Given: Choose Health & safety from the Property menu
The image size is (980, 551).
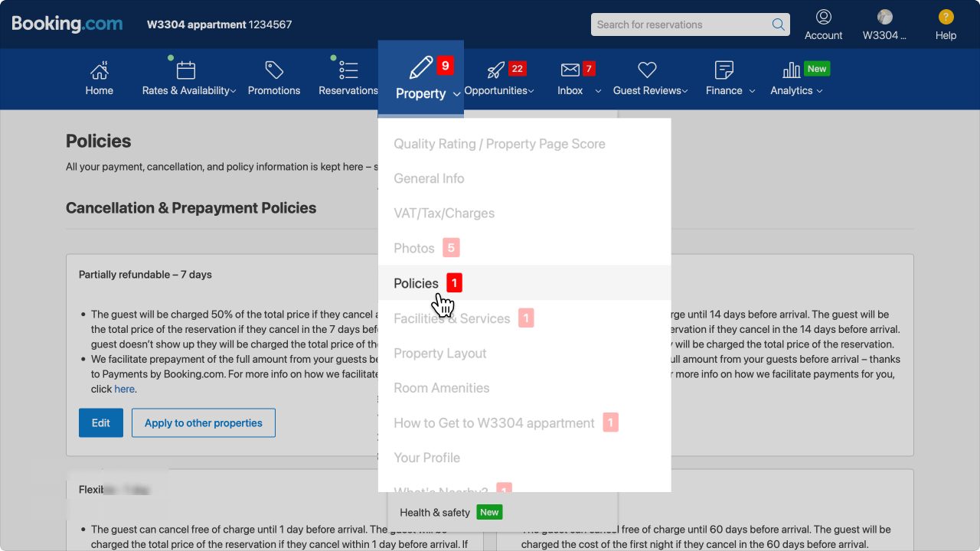Looking at the screenshot, I should (x=434, y=512).
